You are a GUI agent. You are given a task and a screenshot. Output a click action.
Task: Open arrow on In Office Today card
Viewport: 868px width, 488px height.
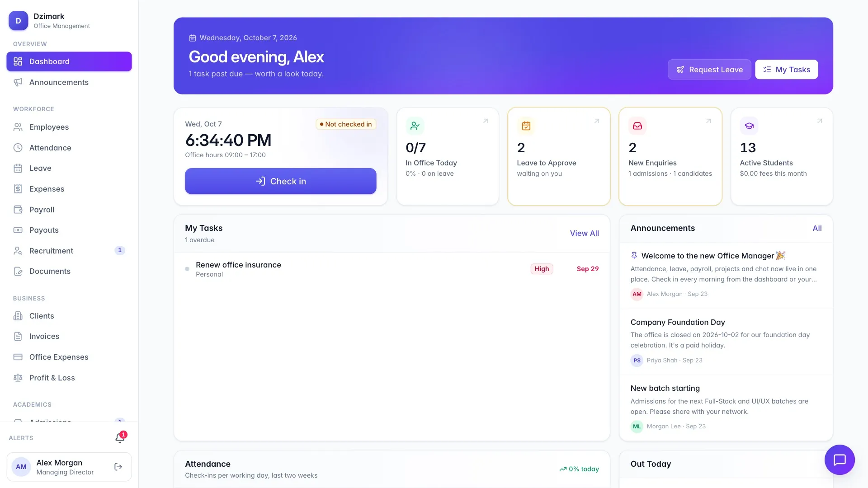coord(486,121)
